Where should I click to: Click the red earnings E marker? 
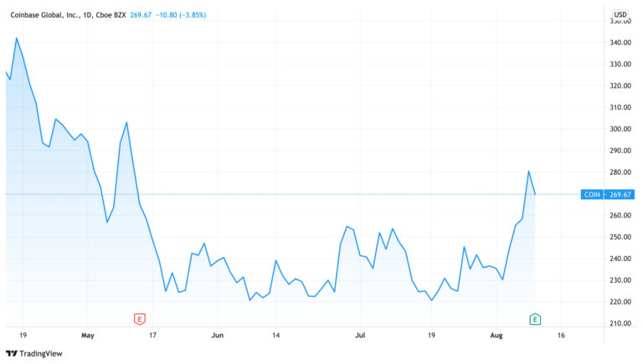(140, 319)
